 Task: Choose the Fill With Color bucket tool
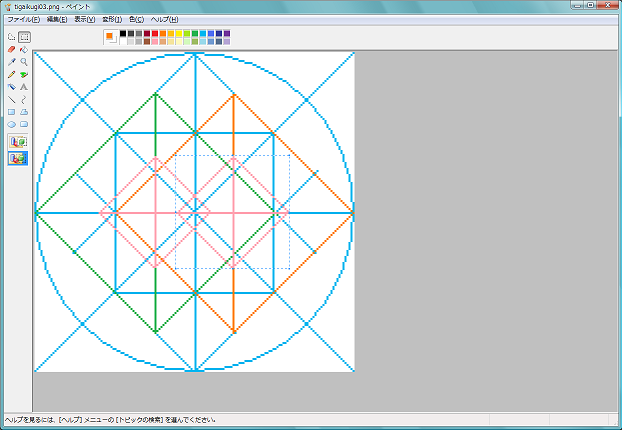coord(24,50)
